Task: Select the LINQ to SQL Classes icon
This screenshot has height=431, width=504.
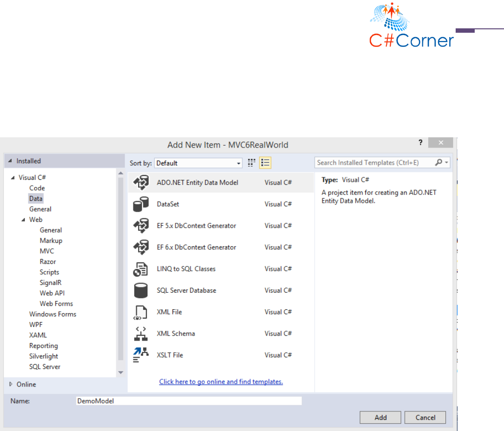Action: (141, 269)
